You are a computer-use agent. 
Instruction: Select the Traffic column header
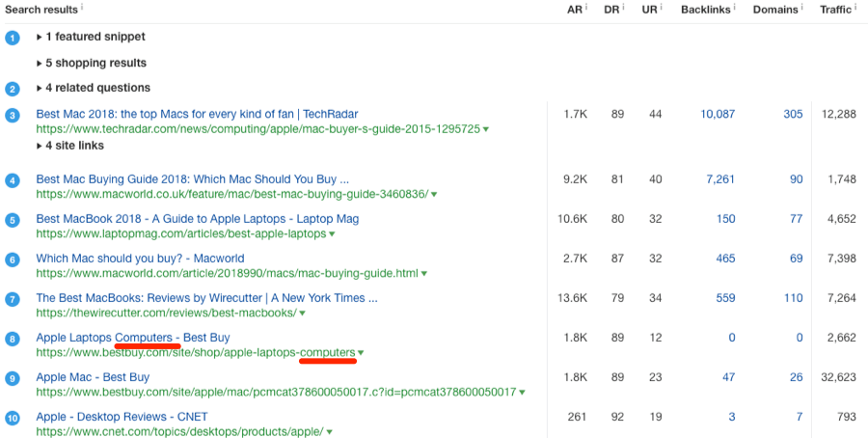[836, 10]
